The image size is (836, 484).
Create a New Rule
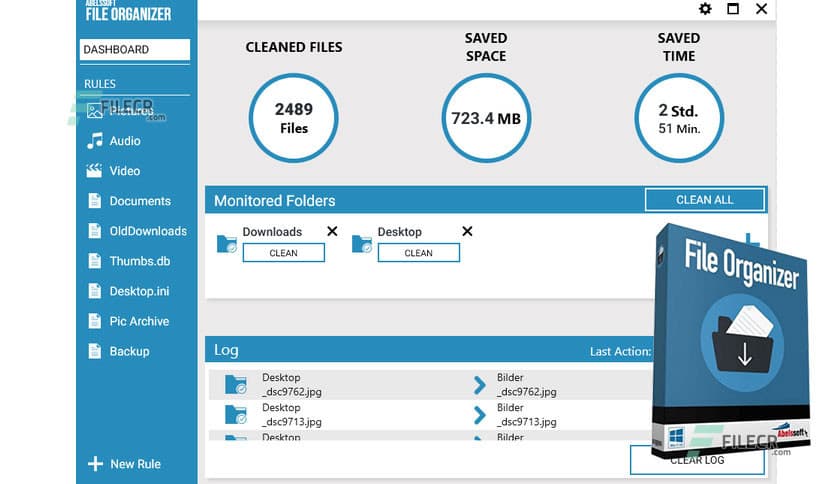pyautogui.click(x=125, y=464)
